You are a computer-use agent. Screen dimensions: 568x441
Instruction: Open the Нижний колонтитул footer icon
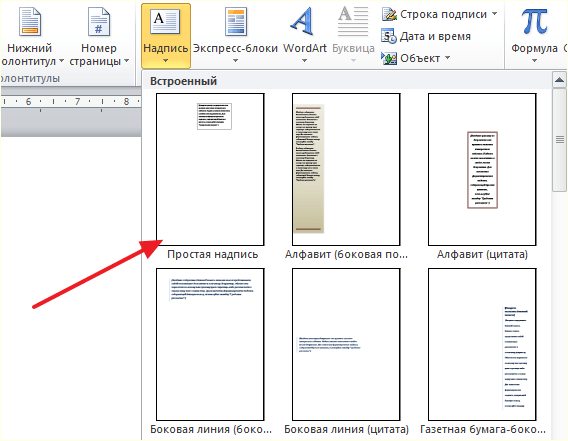coord(30,22)
